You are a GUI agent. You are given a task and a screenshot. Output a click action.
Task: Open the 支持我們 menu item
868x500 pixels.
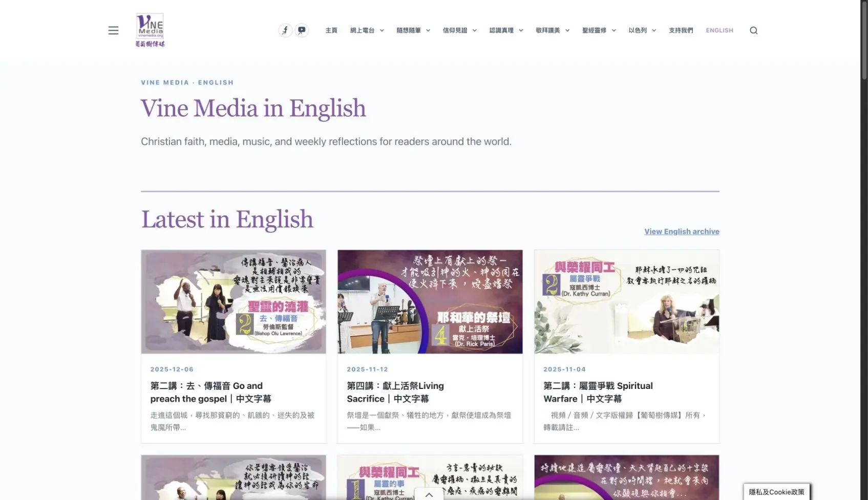coord(681,30)
